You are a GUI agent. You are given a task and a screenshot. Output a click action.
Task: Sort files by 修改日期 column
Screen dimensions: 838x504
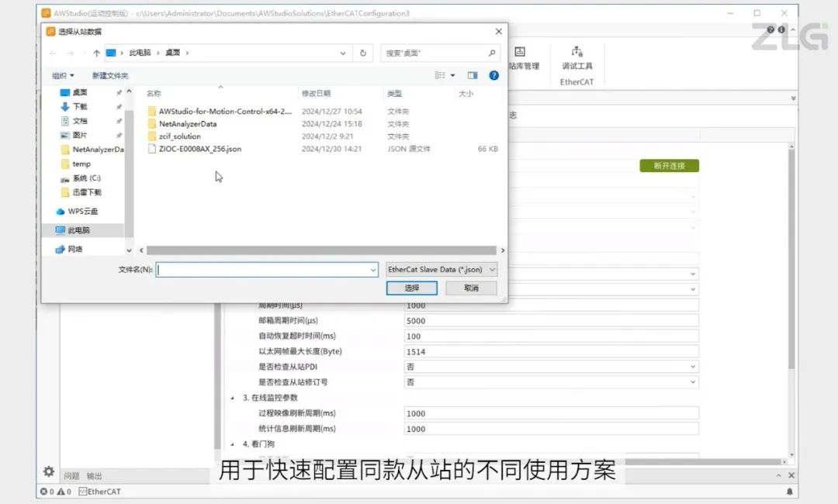[x=316, y=93]
